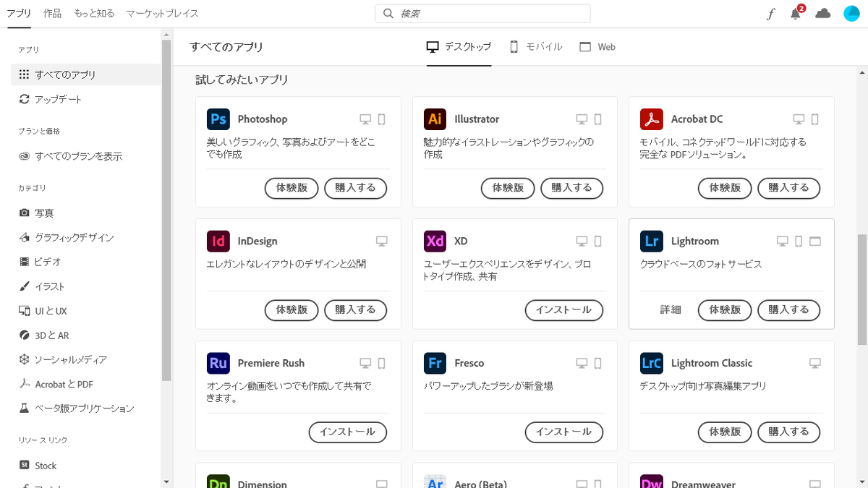Screen dimensions: 868x488
Task: Click the UI と UX category icon
Action: (25, 311)
